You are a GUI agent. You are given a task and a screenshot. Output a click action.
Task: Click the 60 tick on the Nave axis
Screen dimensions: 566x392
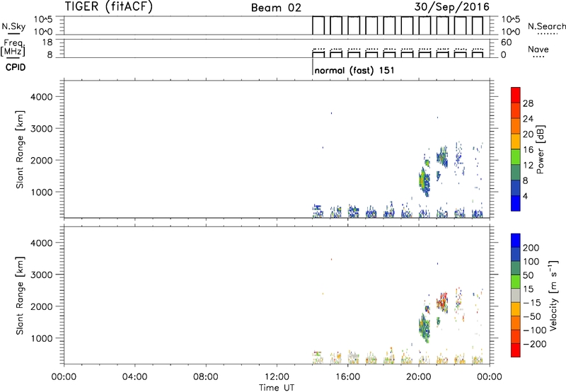click(506, 42)
